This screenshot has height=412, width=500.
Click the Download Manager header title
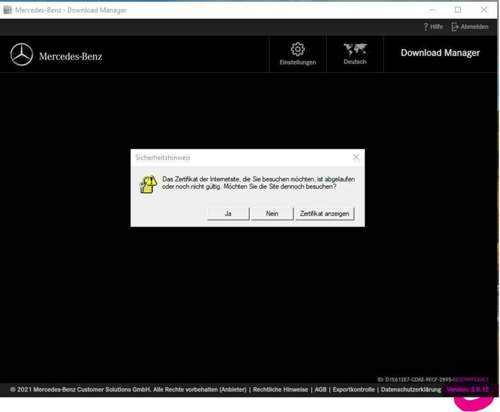click(x=440, y=53)
